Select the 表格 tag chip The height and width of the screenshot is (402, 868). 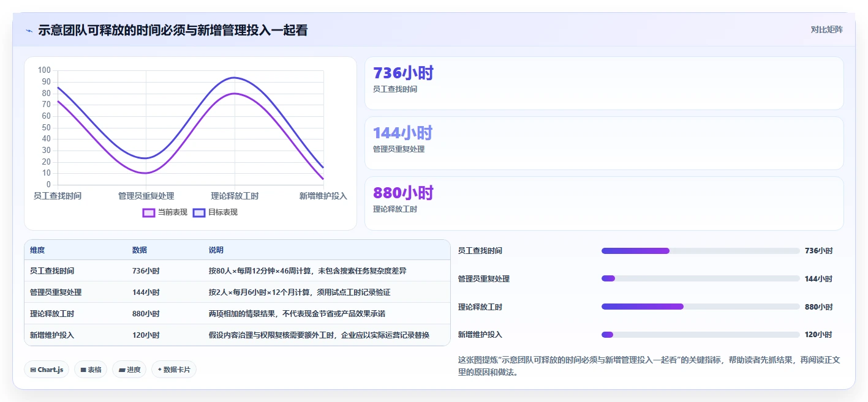91,370
